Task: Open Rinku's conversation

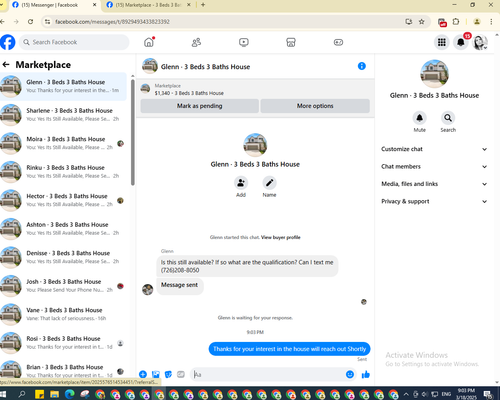Action: (63, 171)
